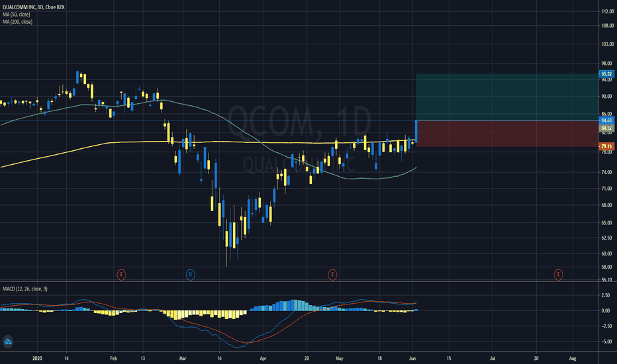The width and height of the screenshot is (617, 364).
Task: Select the MA (200, close) indicator legend
Action: click(x=17, y=22)
